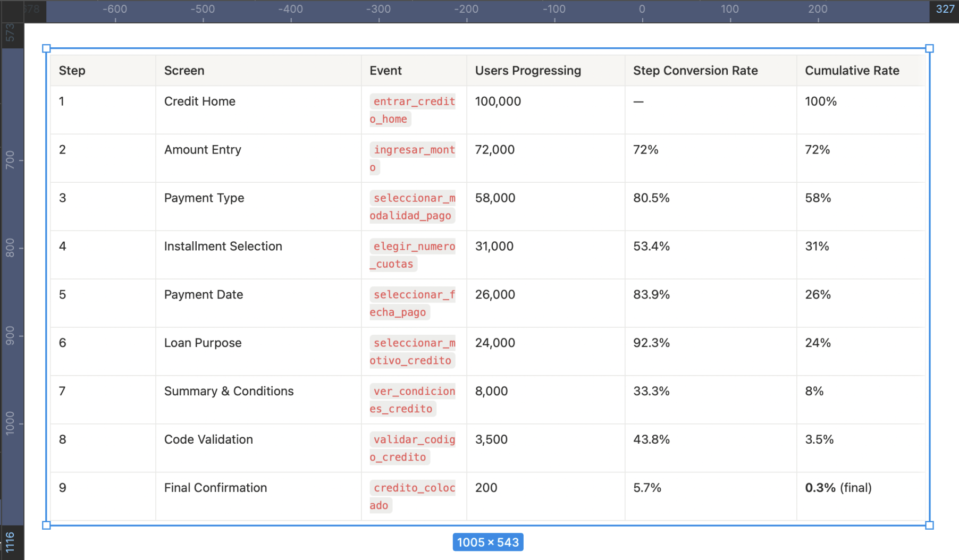Select the Final Confirmation screen cell

pos(215,488)
